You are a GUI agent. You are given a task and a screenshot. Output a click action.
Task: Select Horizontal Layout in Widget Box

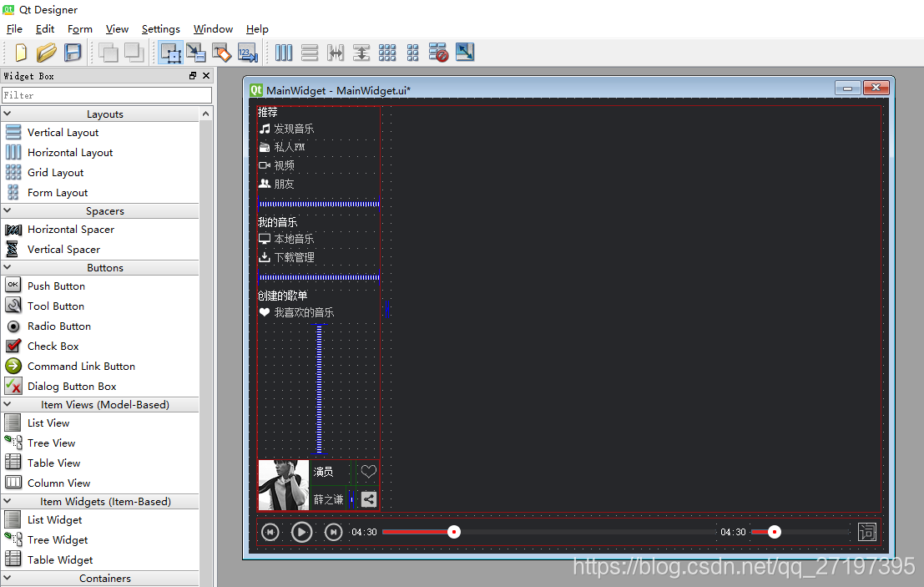(x=69, y=152)
